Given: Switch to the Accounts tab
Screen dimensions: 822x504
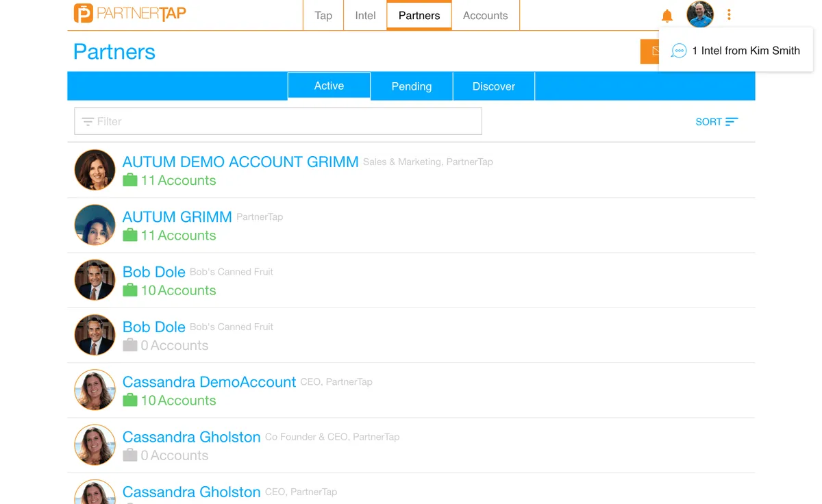Looking at the screenshot, I should [485, 16].
